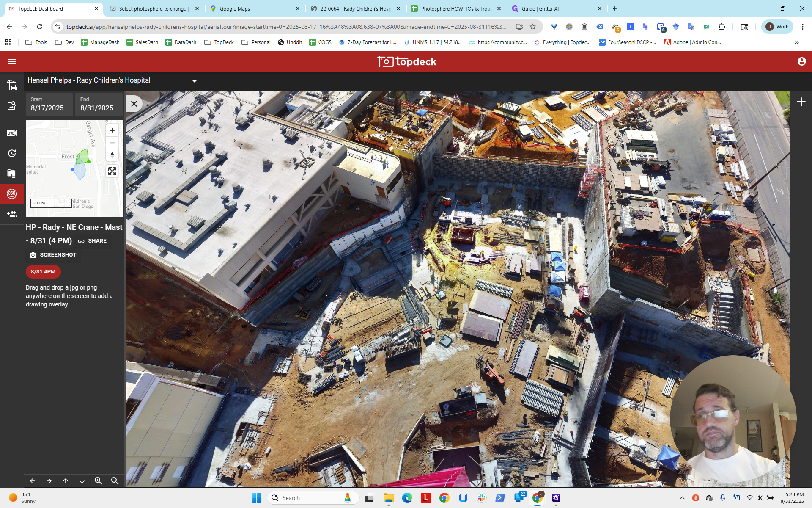Screen dimensions: 812x508
Task: Zoom in the minimap with plus button
Action: coord(112,130)
